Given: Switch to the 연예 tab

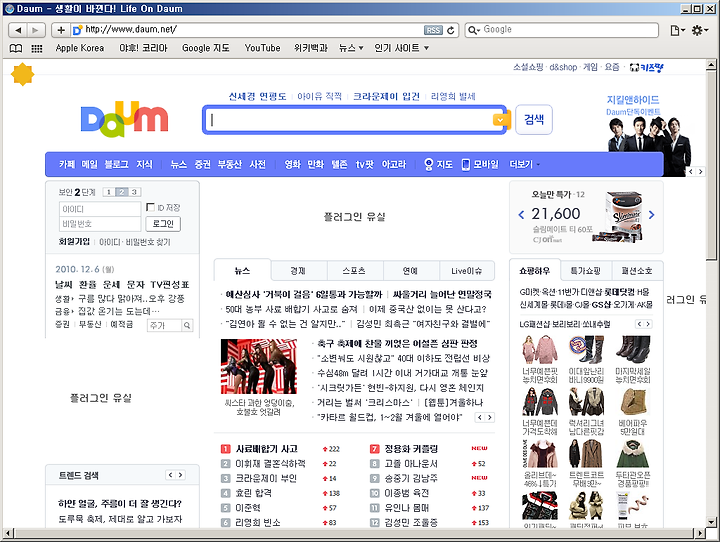Looking at the screenshot, I should click(411, 271).
